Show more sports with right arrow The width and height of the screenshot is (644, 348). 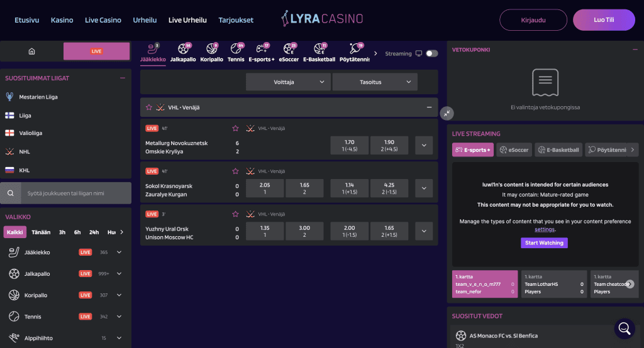[x=375, y=53]
